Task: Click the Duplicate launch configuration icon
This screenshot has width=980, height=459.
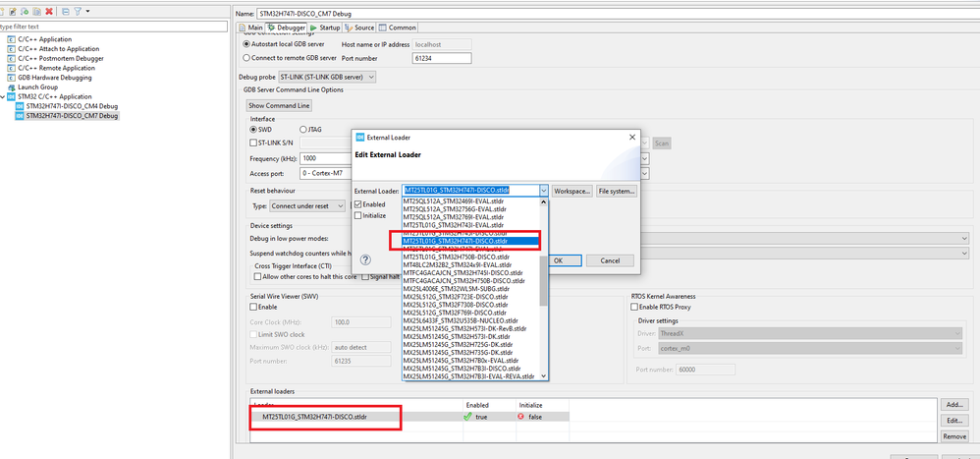Action: [x=37, y=11]
